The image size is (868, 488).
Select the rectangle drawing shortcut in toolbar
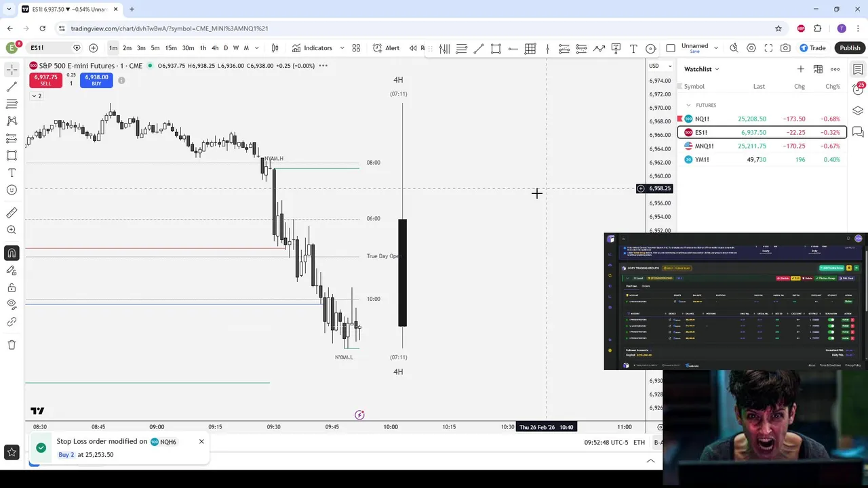(496, 49)
